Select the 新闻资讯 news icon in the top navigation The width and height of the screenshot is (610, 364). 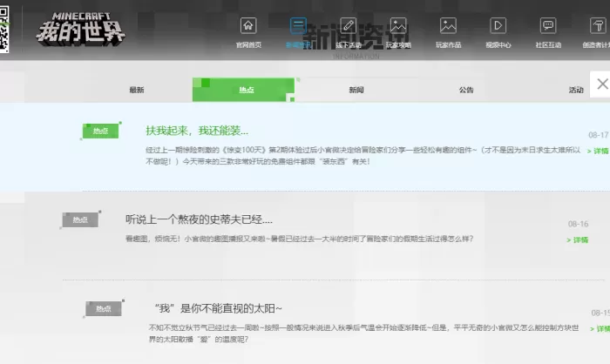pos(298,25)
